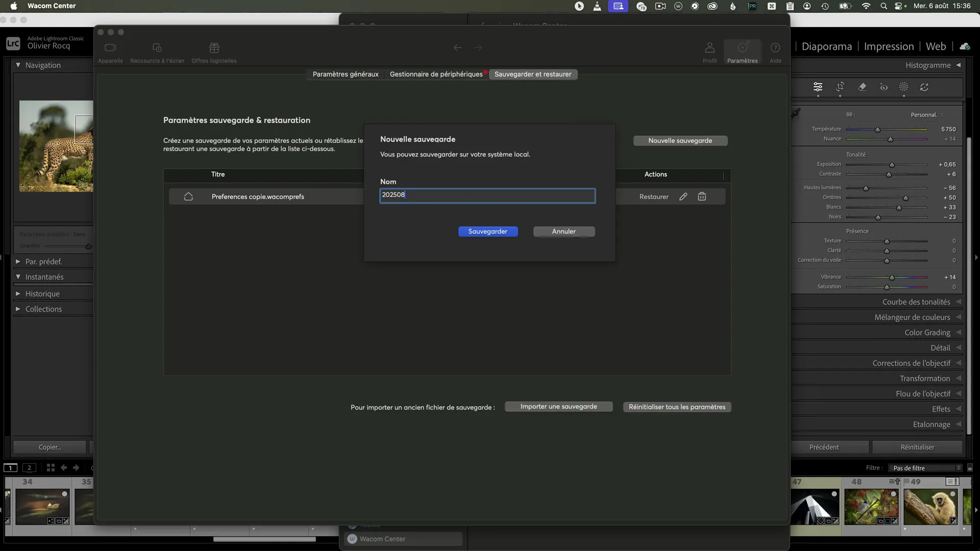
Task: Switch to Lightroom Impression module
Action: point(889,46)
